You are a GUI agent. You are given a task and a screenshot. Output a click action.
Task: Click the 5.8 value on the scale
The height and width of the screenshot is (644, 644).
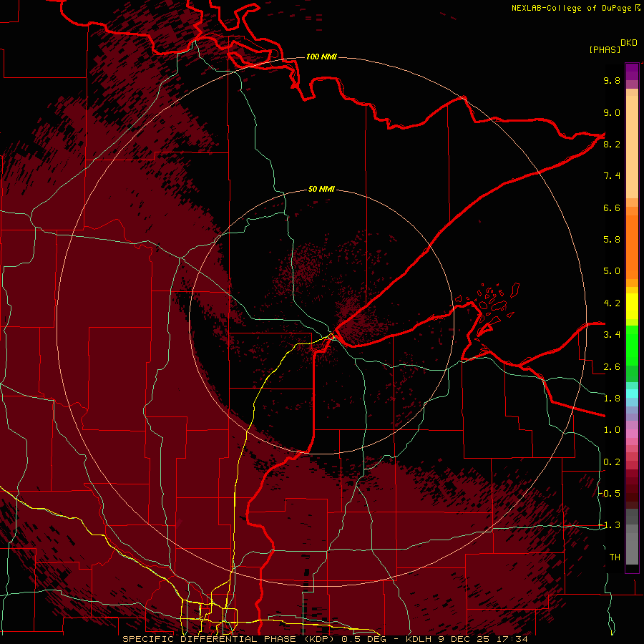[x=612, y=240]
